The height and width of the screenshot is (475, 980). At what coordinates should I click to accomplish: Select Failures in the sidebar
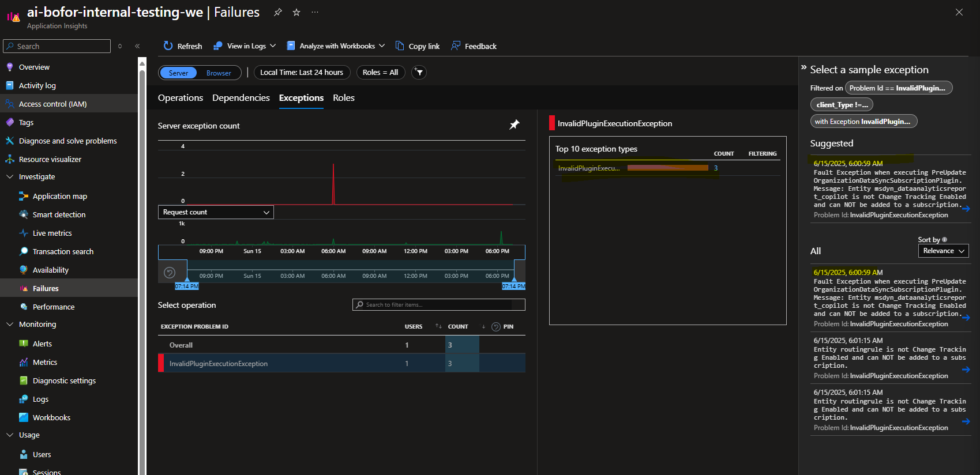(x=46, y=288)
